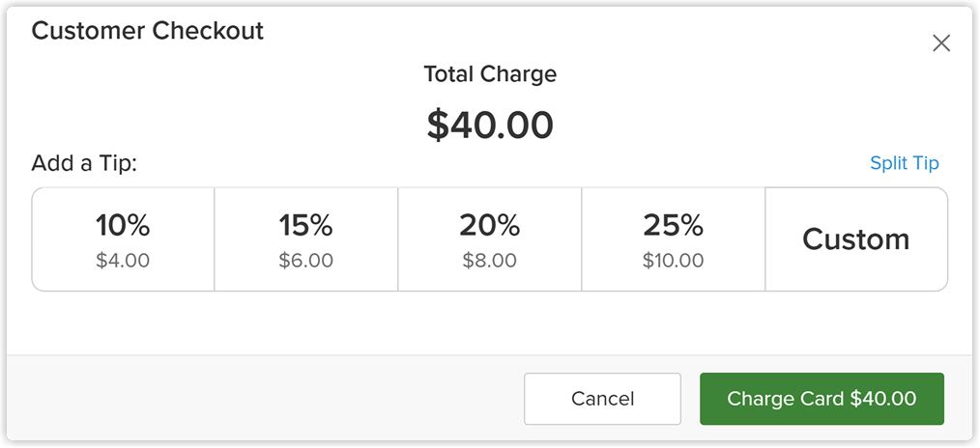Screen dimensions: 980x448
Task: Choose the Custom tip option
Action: (x=856, y=239)
